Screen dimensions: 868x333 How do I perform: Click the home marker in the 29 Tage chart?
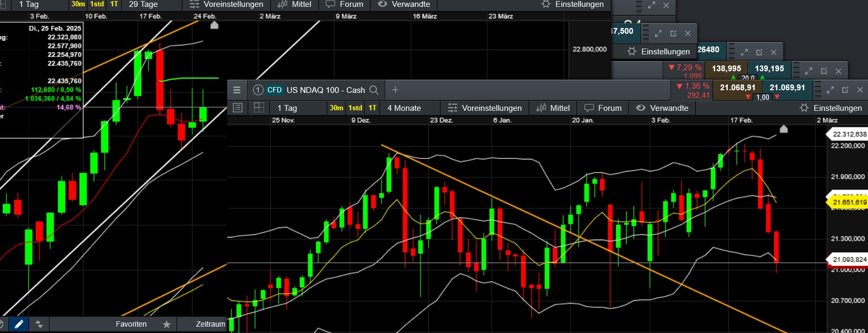pyautogui.click(x=214, y=25)
